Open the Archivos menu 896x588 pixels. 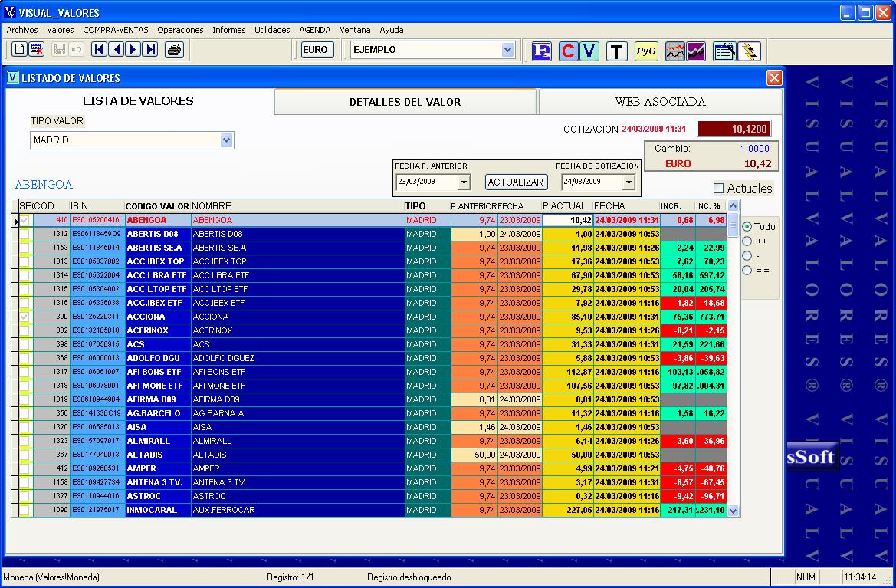[22, 30]
